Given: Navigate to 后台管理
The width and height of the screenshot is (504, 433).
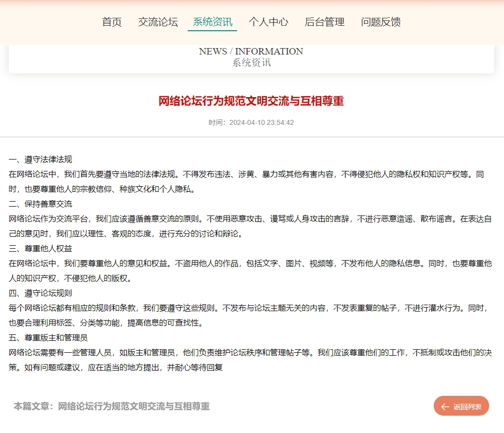Looking at the screenshot, I should [324, 22].
